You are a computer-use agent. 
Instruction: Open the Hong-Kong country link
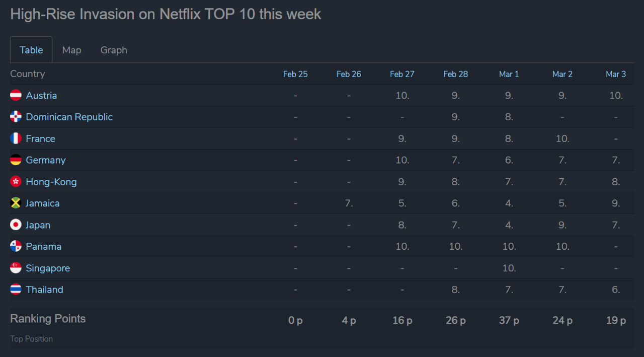[x=51, y=182]
